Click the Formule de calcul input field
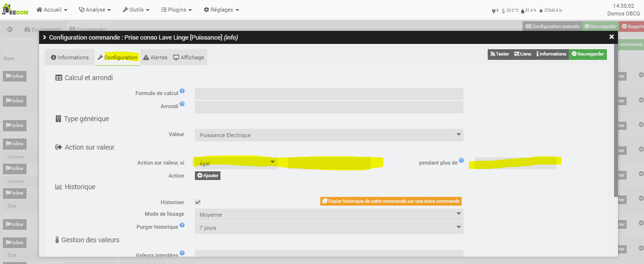 coord(329,94)
